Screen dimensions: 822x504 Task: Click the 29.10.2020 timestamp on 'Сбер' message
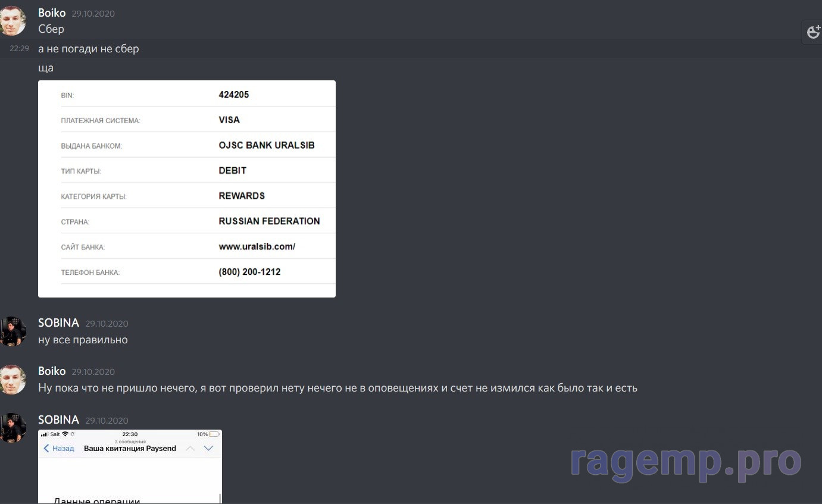[x=93, y=14]
